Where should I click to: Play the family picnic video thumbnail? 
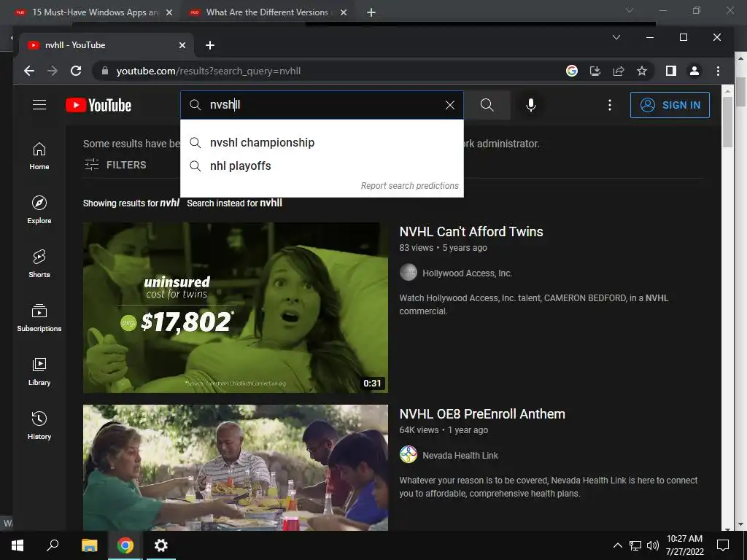236,467
